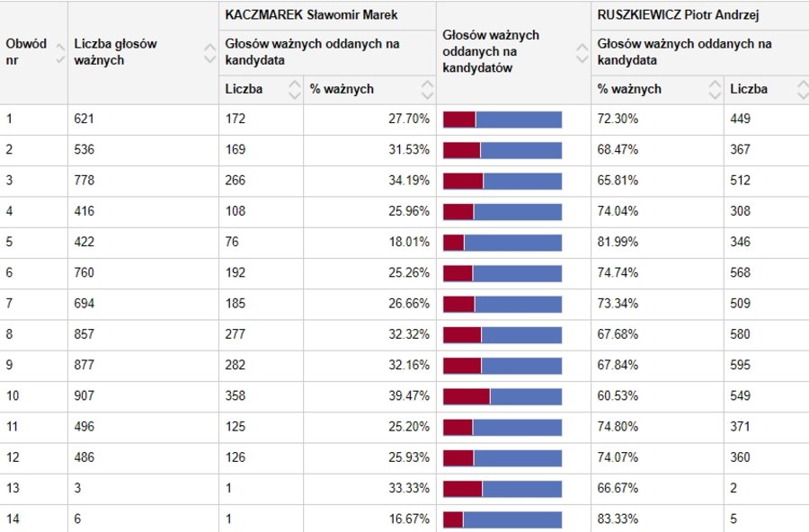Click the 595 votes cell for Ruszkiewicz
This screenshot has width=809, height=532.
coord(741,365)
